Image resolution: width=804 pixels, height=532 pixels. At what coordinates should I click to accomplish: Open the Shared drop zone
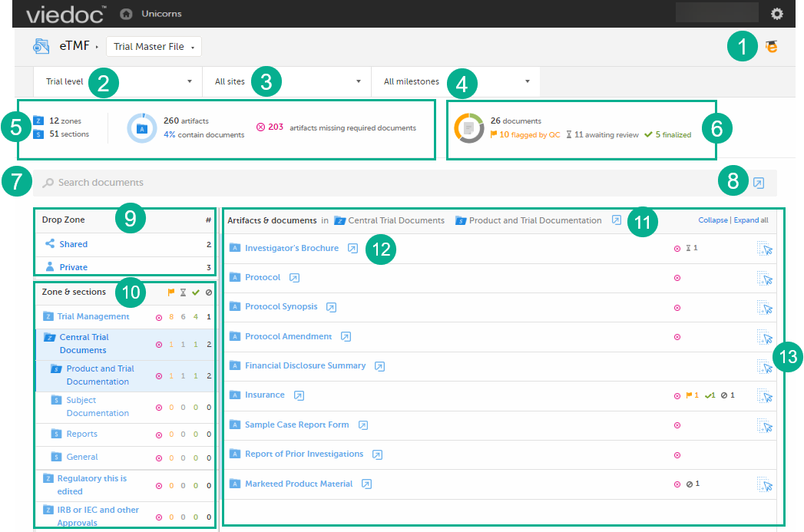[74, 244]
